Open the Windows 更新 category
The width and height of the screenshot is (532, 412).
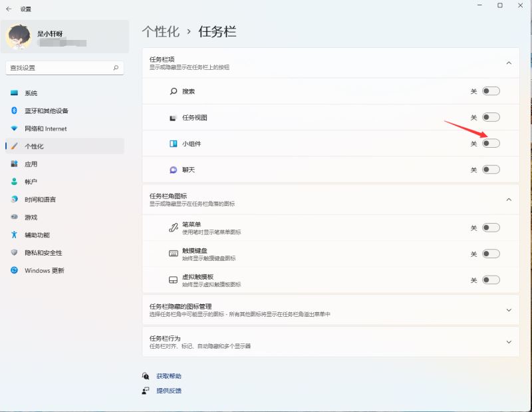[x=65, y=270]
